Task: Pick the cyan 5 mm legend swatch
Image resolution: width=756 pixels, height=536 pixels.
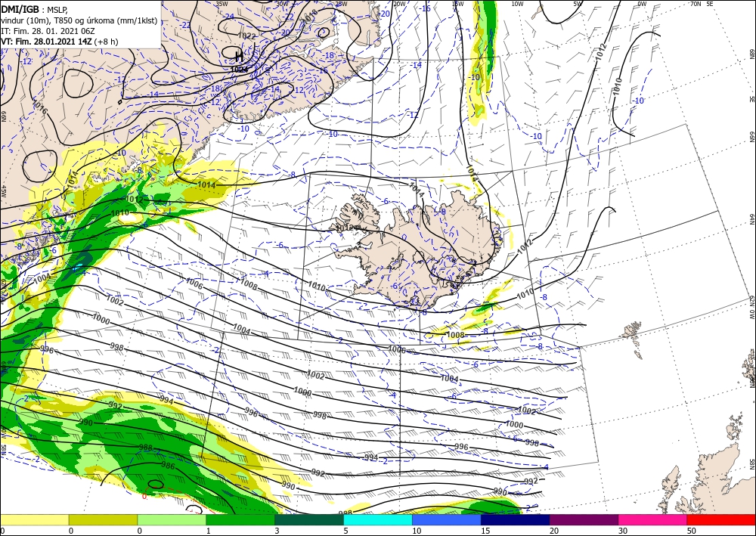Action: coord(378,519)
